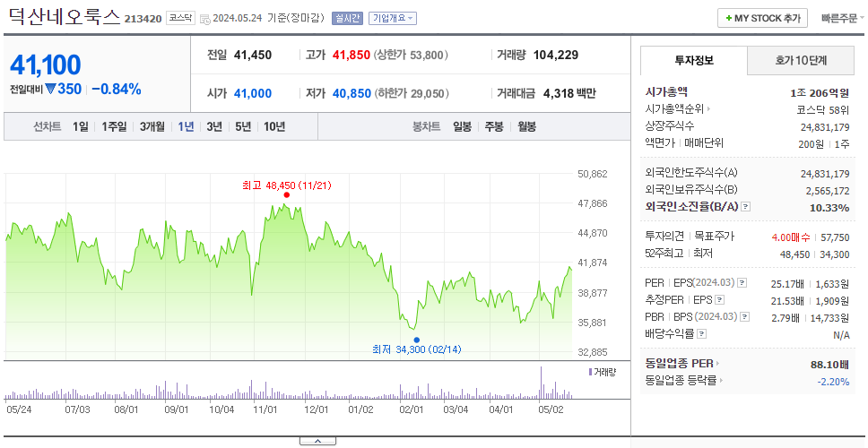Click the stock code 213420
The width and height of the screenshot is (868, 448).
(x=143, y=20)
